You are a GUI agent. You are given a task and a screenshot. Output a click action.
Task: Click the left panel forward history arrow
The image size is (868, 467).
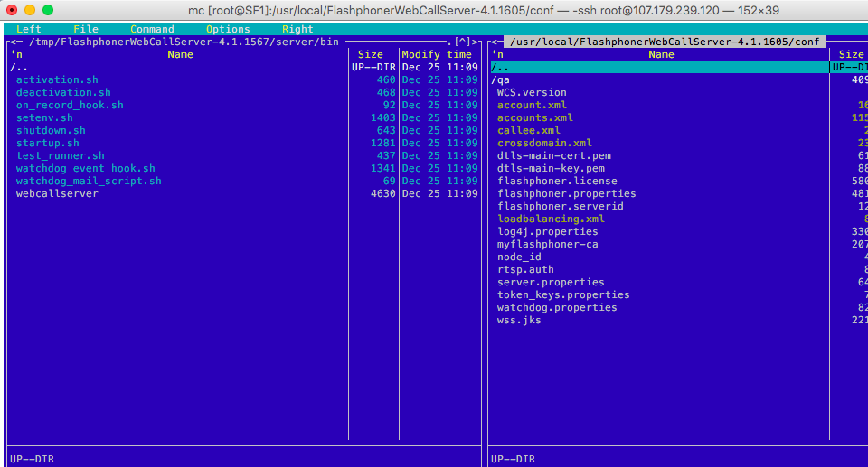(475, 42)
